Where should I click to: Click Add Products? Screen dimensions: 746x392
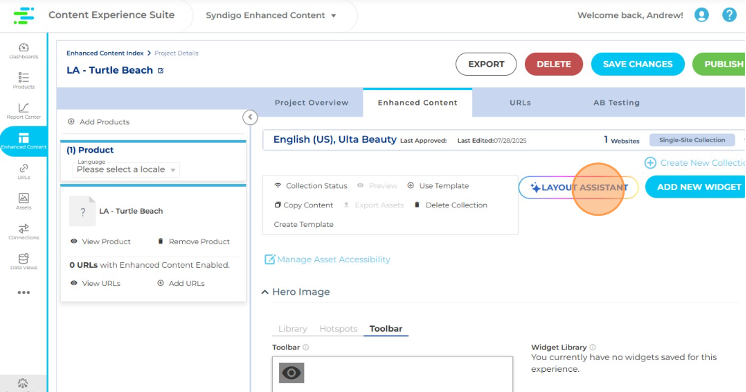pos(99,122)
